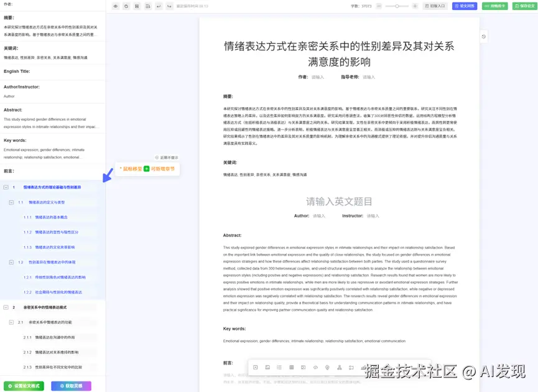Click the history icon right of the page
538x392 pixels.
(x=484, y=36)
